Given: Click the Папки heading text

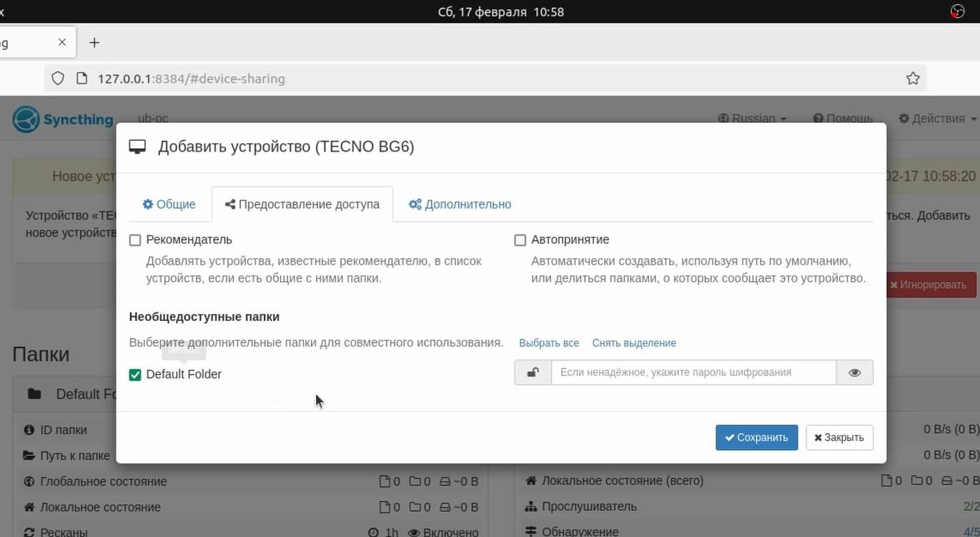Looking at the screenshot, I should (x=41, y=355).
